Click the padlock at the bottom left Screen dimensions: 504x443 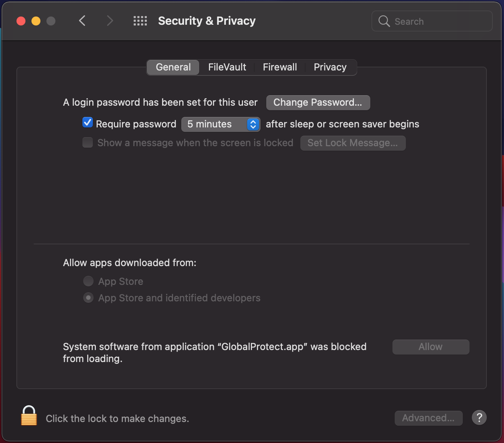(x=29, y=416)
